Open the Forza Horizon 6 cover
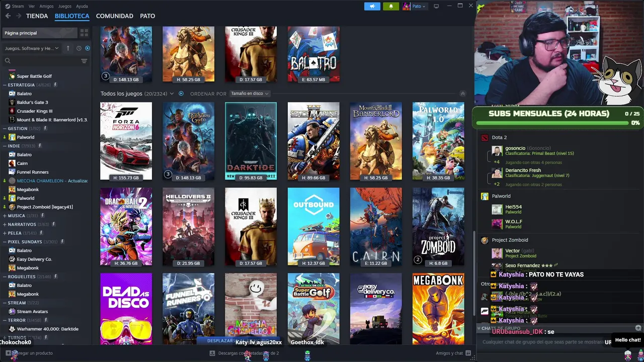This screenshot has width=644, height=362. [x=126, y=141]
